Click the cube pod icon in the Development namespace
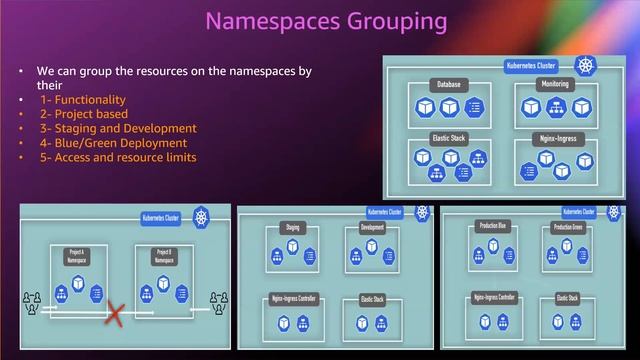640x360 pixels. [x=371, y=247]
